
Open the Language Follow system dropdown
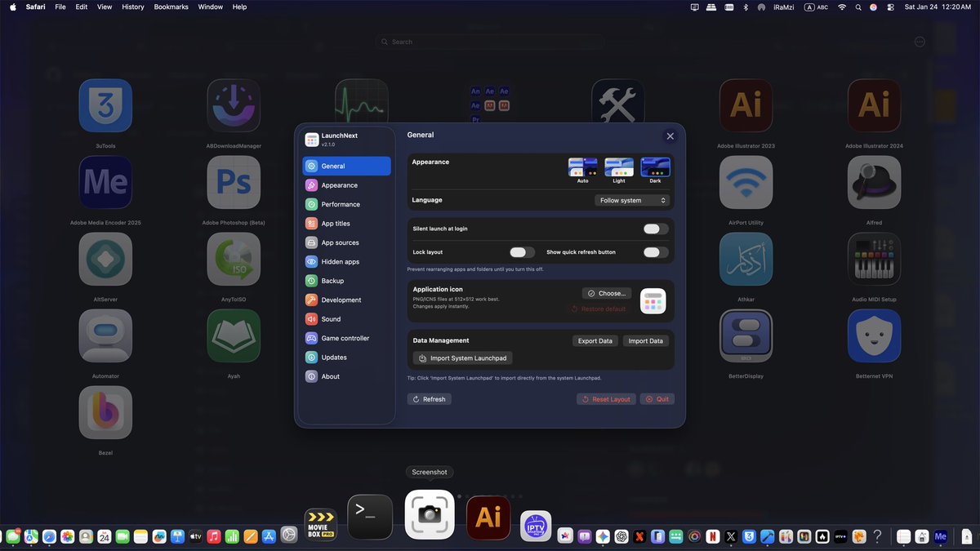point(632,200)
